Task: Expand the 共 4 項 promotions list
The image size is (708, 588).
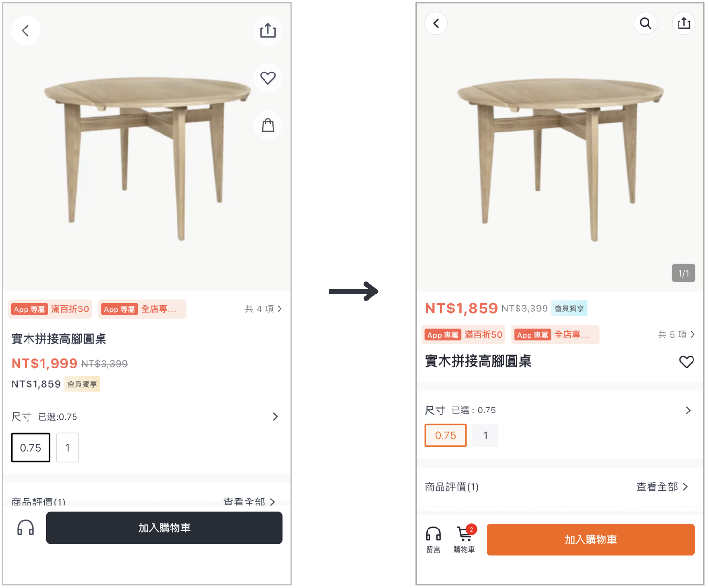Action: pos(263,309)
